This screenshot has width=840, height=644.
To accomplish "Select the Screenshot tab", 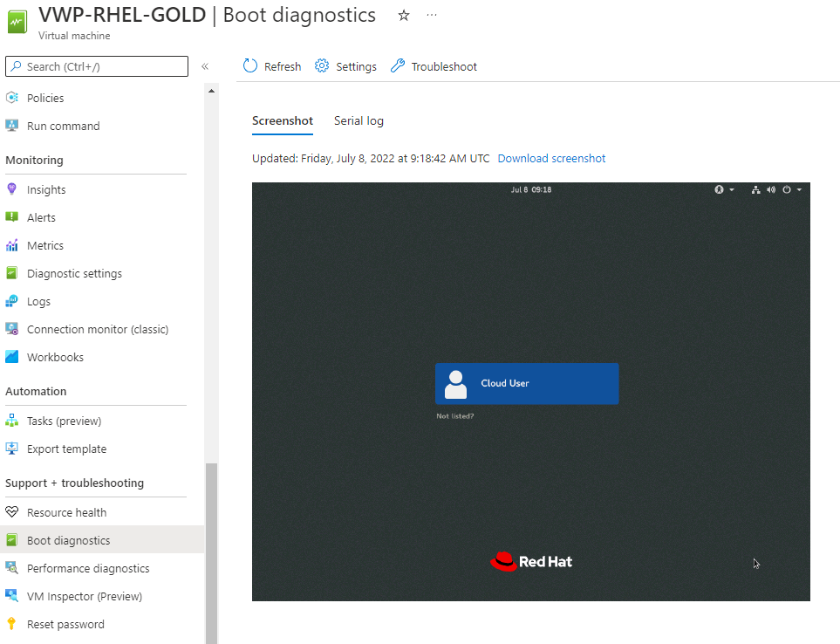I will point(282,121).
